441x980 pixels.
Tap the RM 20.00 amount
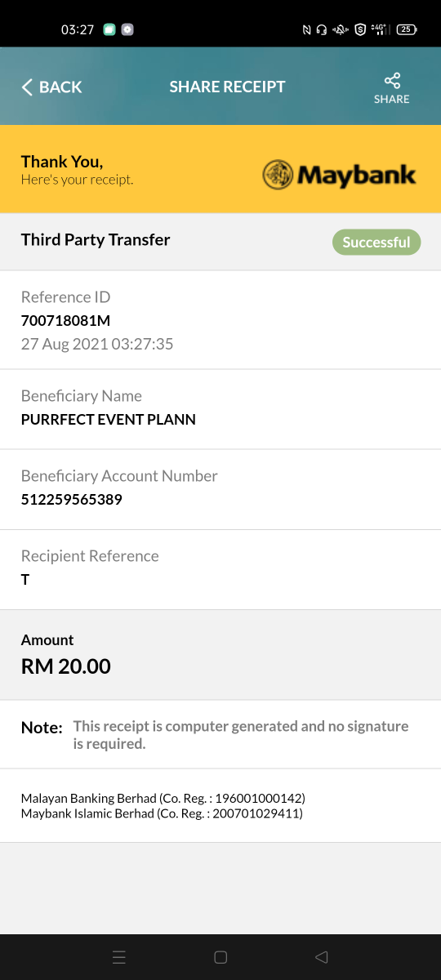click(x=66, y=666)
